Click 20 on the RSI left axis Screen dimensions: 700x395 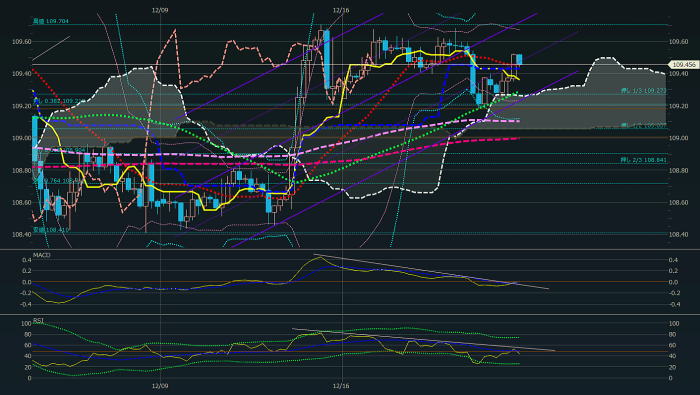pyautogui.click(x=28, y=367)
